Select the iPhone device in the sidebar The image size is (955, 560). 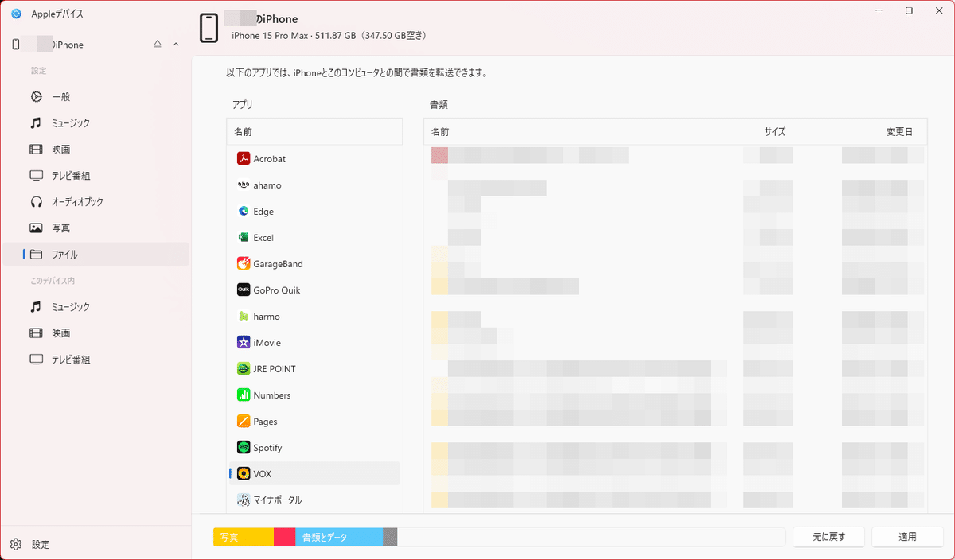(x=95, y=45)
